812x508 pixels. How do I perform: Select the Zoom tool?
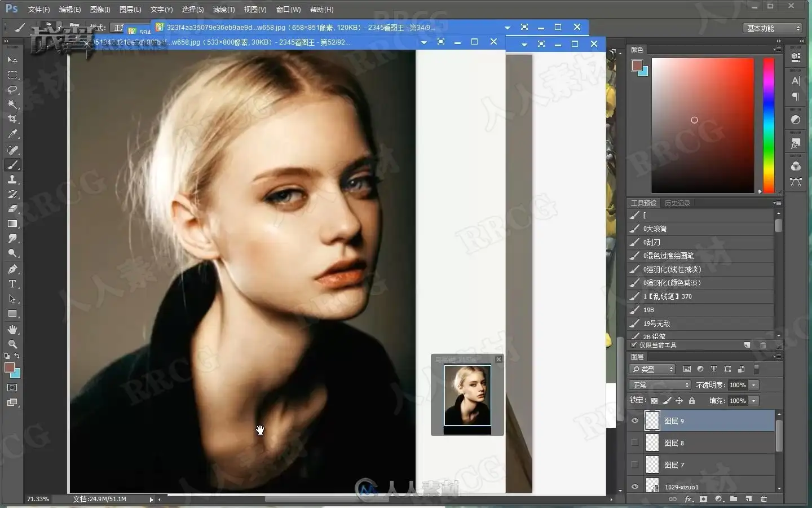coord(12,344)
